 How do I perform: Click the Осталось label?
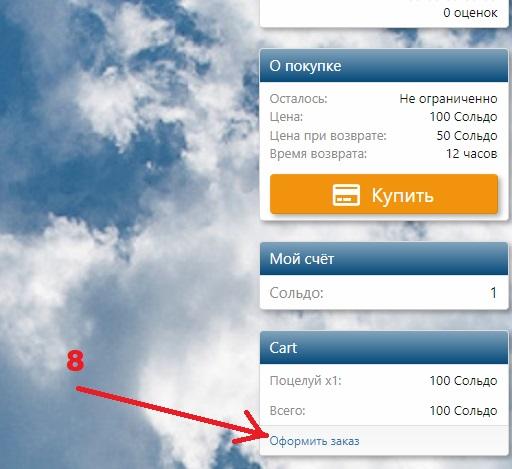[299, 98]
